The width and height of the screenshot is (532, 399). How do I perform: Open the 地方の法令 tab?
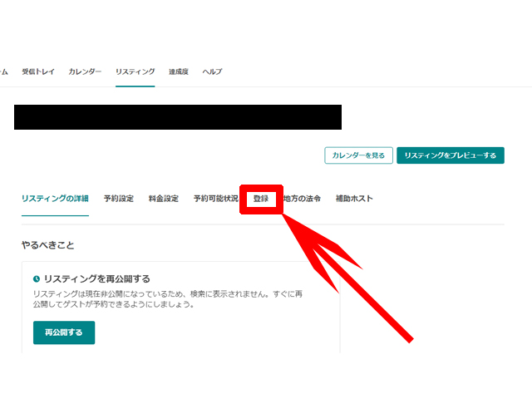coord(302,199)
